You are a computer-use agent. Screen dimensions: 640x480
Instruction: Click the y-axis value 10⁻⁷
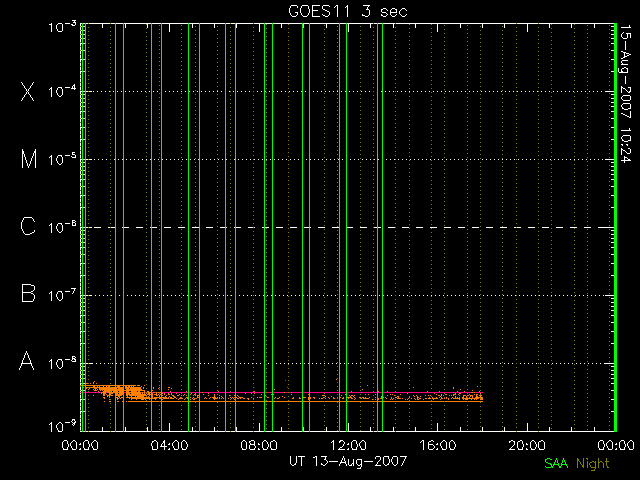click(62, 295)
